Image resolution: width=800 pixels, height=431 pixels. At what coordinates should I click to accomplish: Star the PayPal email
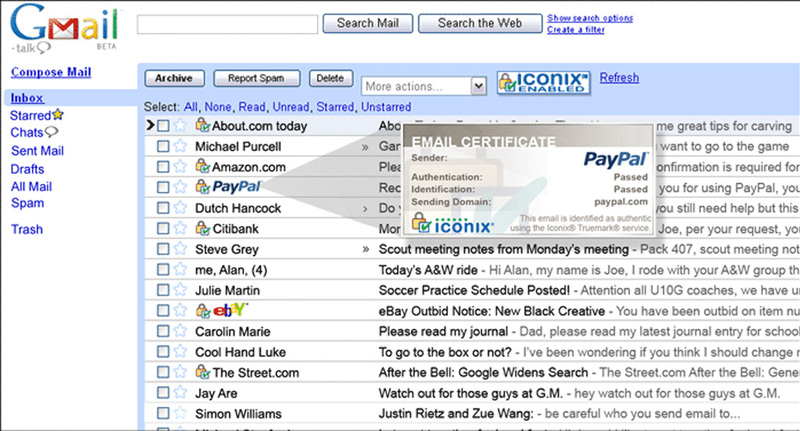(180, 187)
